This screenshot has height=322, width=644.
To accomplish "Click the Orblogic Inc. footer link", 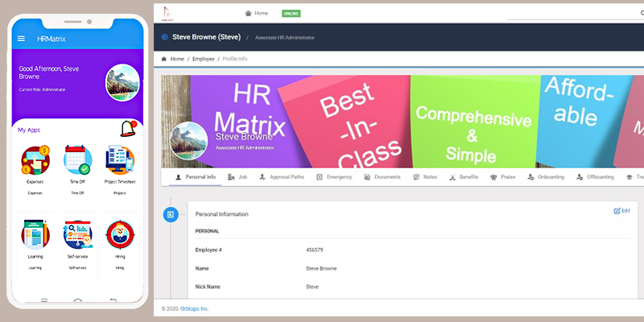I will click(x=194, y=309).
